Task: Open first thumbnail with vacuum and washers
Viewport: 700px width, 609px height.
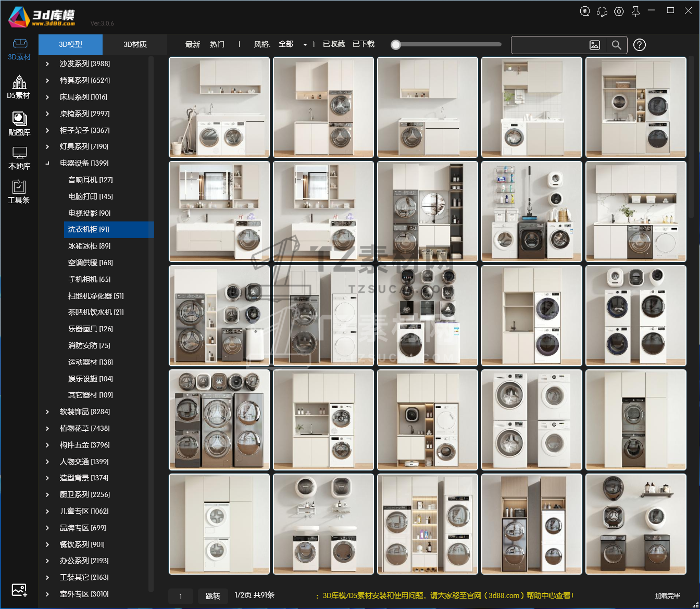Action: [x=219, y=107]
